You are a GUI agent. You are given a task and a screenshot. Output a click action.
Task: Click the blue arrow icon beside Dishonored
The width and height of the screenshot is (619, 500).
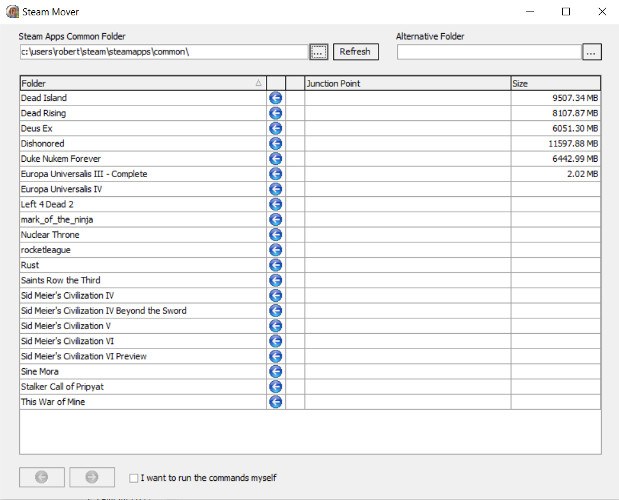276,144
